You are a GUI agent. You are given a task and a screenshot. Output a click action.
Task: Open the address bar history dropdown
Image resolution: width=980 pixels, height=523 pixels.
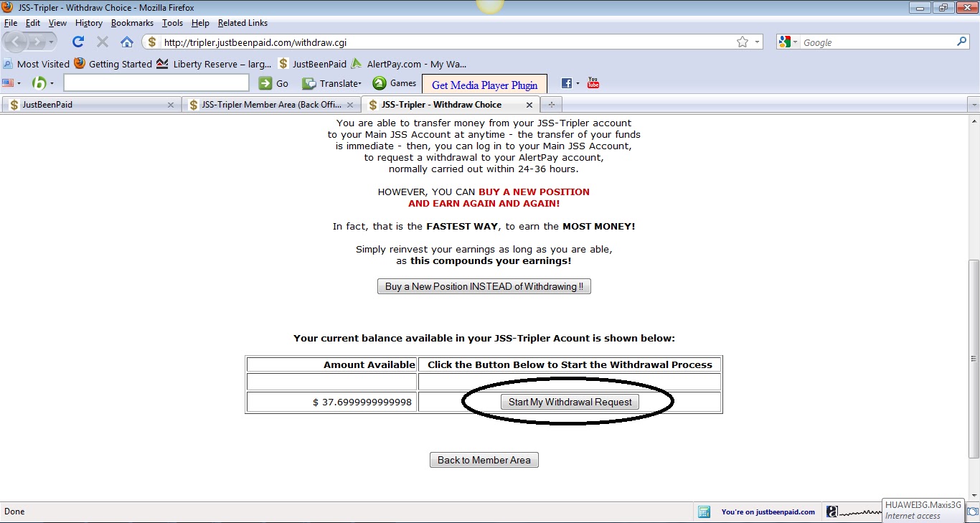pos(757,42)
